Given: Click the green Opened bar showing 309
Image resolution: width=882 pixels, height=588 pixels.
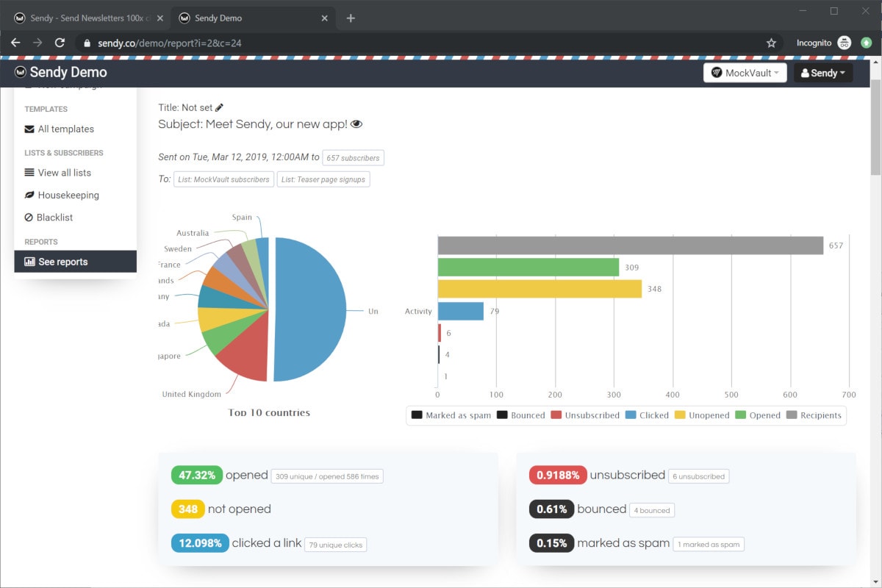Looking at the screenshot, I should click(528, 268).
